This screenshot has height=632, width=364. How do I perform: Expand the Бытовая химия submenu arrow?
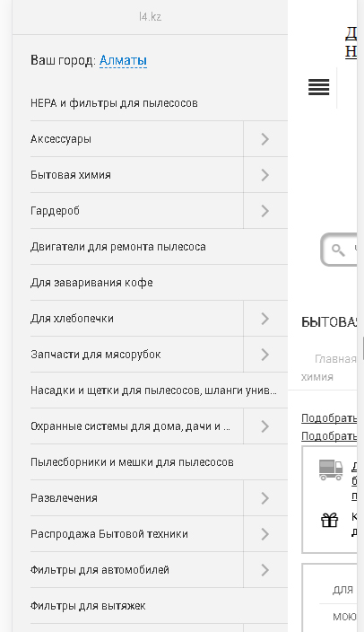(x=265, y=175)
